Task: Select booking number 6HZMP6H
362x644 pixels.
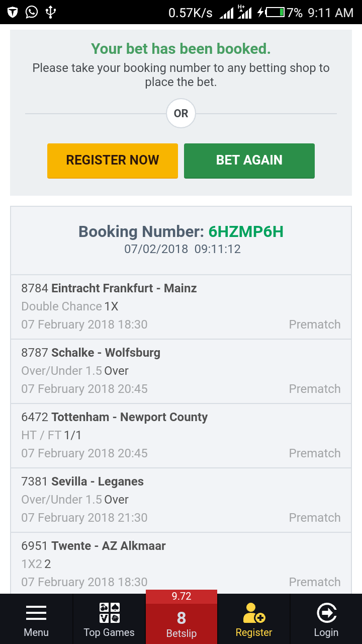Action: click(246, 232)
